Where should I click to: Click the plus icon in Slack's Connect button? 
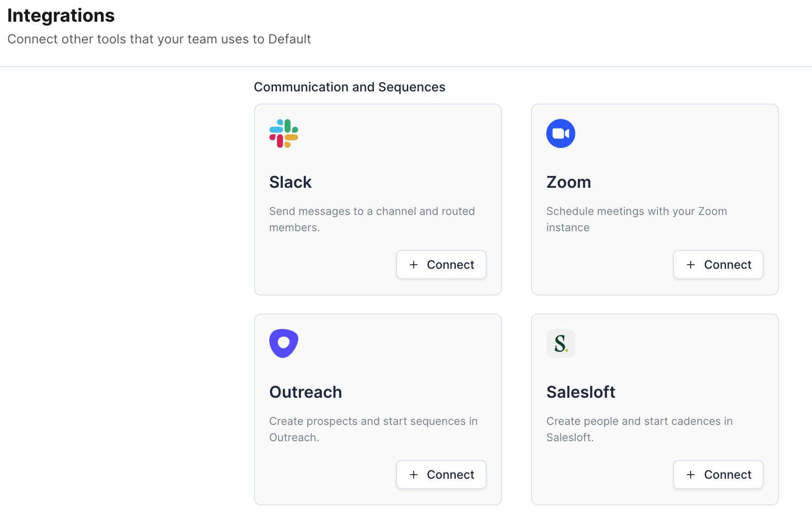(414, 265)
